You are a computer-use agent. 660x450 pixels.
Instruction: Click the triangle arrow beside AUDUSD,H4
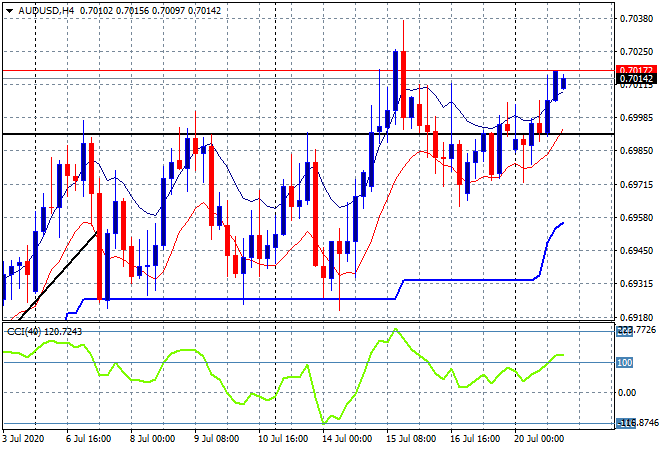(9, 11)
